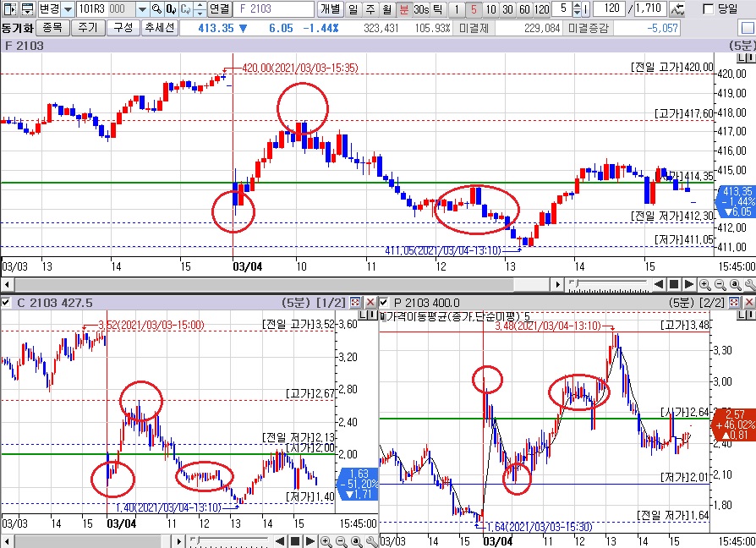This screenshot has height=548, width=756.
Task: Play call option chart backward
Action: click(280, 541)
